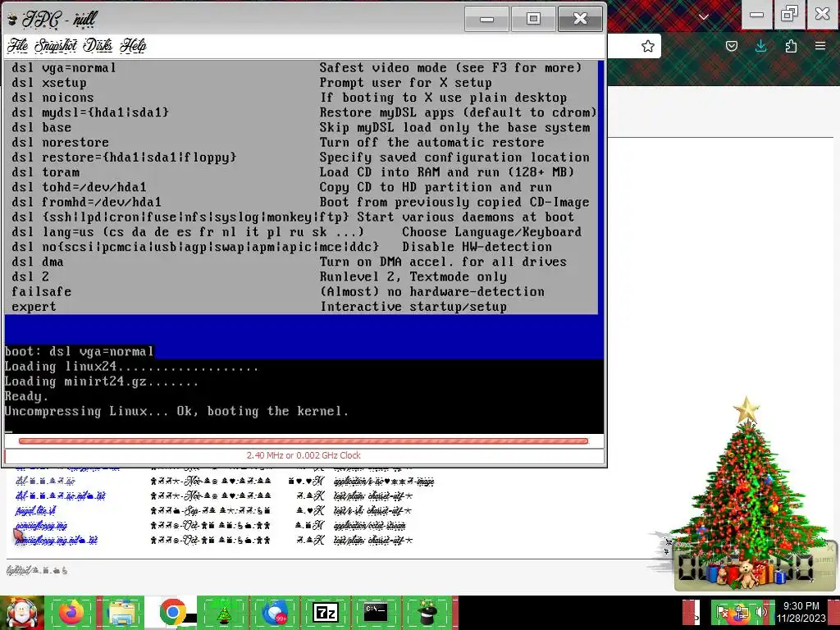Open the Firefox downloads panel
This screenshot has width=840, height=630.
pos(760,46)
